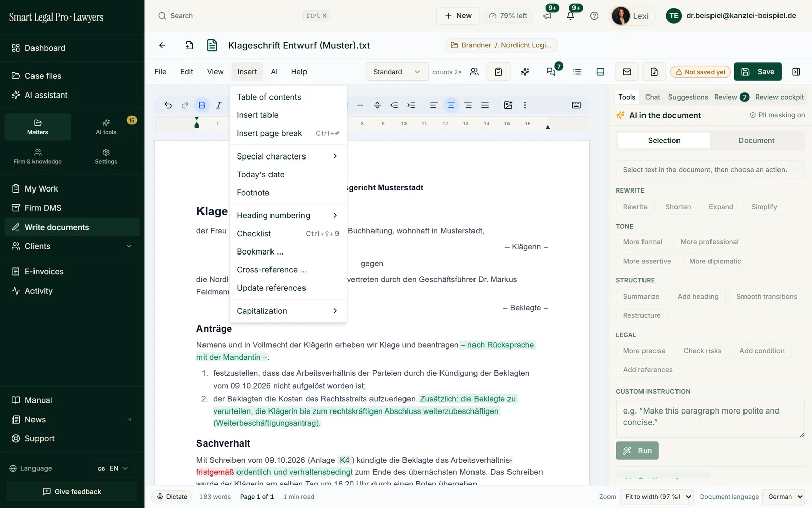Screen dimensions: 812x508
Task: Decrease paragraph indent
Action: 394,105
